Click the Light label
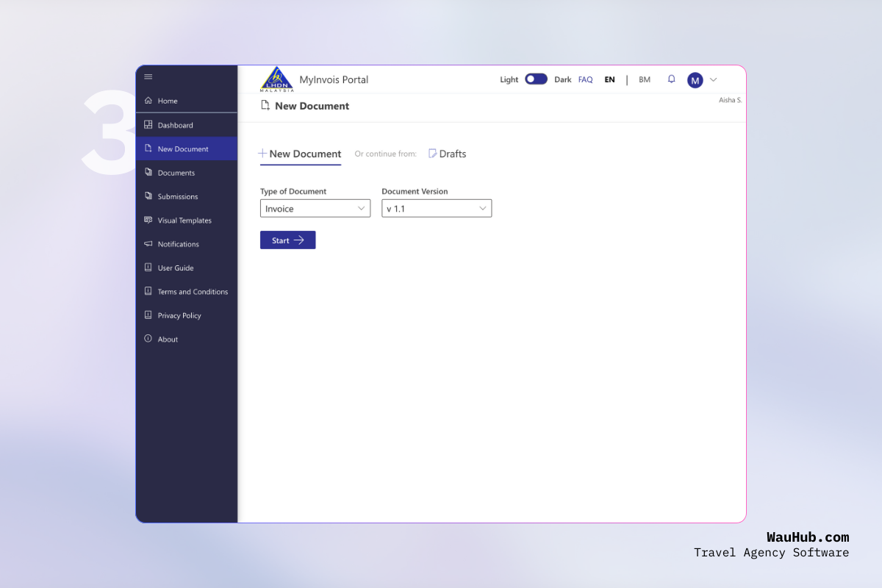This screenshot has width=882, height=588. pyautogui.click(x=509, y=79)
